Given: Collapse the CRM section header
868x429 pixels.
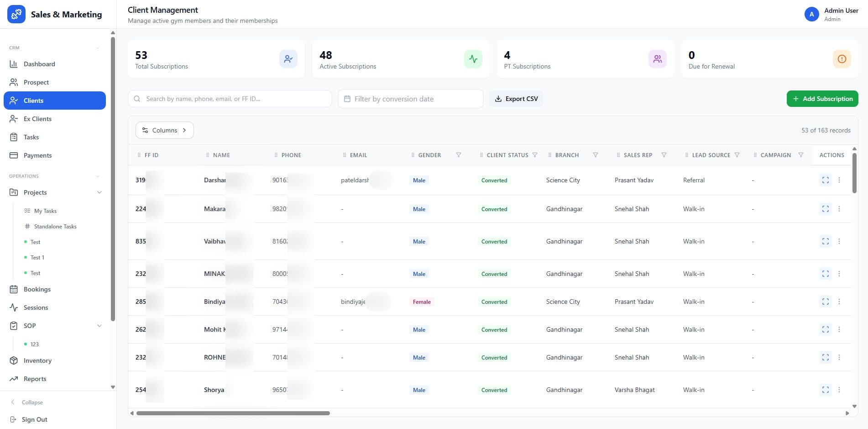Looking at the screenshot, I should [x=97, y=48].
